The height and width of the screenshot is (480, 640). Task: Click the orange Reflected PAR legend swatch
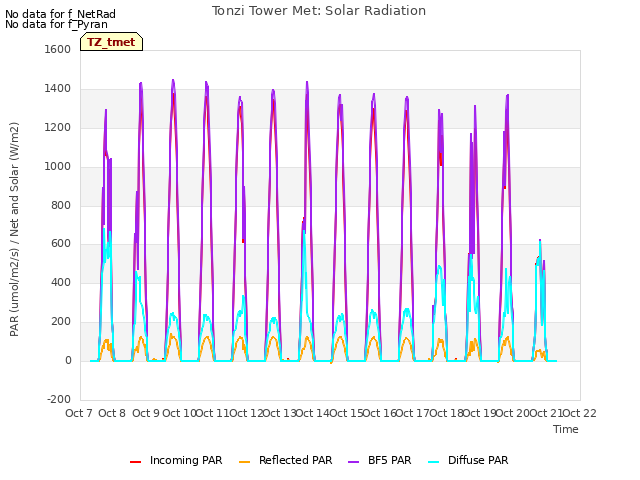pyautogui.click(x=244, y=462)
